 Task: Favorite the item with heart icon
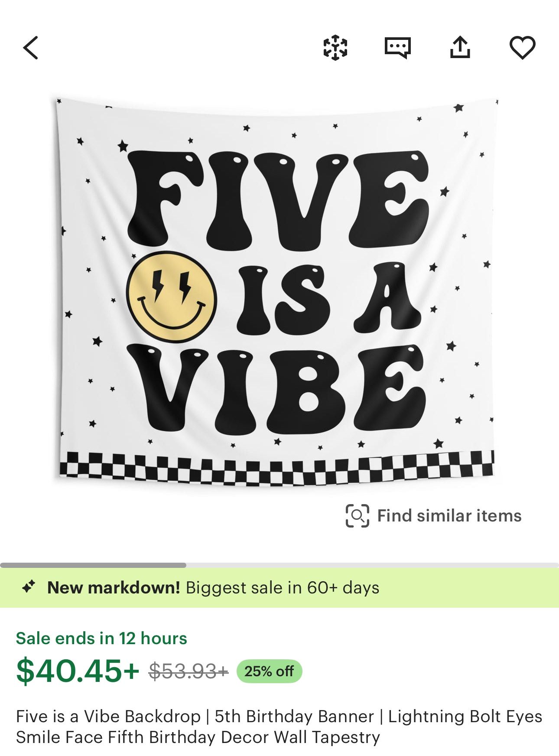[522, 48]
